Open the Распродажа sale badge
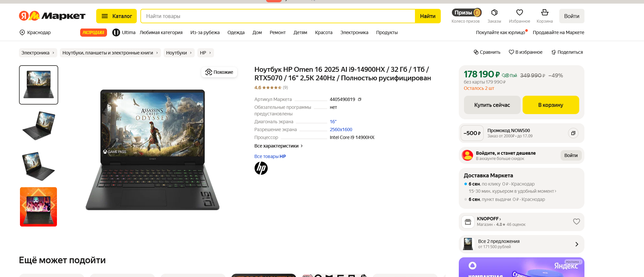This screenshot has width=644, height=277. point(94,32)
